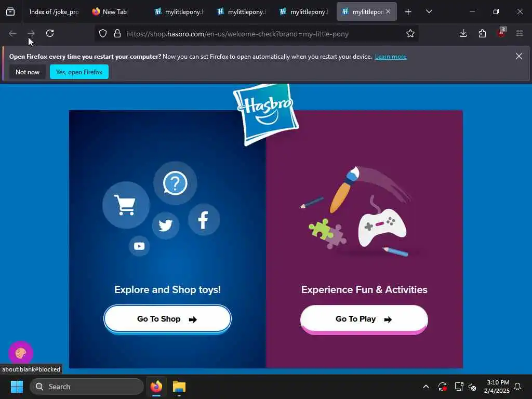Click the shopping cart icon

tap(126, 205)
